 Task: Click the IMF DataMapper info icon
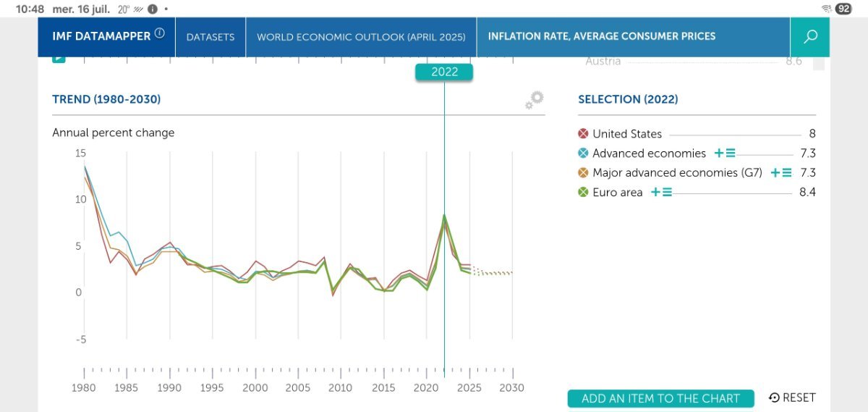pyautogui.click(x=160, y=34)
